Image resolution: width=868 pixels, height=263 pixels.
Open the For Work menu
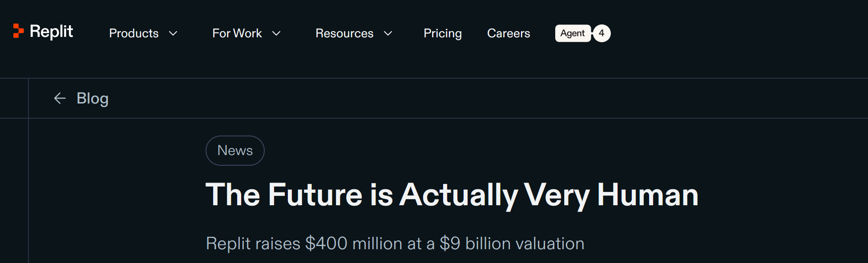(x=237, y=33)
